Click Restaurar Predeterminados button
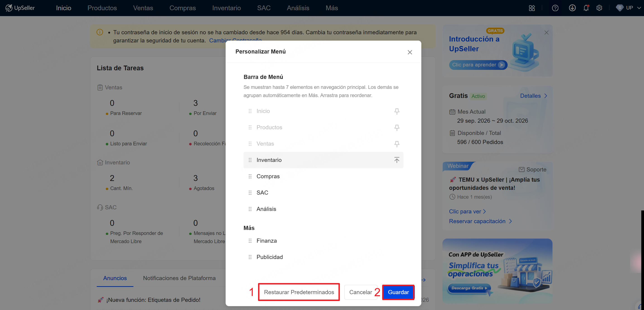This screenshot has height=310, width=644. pos(299,292)
